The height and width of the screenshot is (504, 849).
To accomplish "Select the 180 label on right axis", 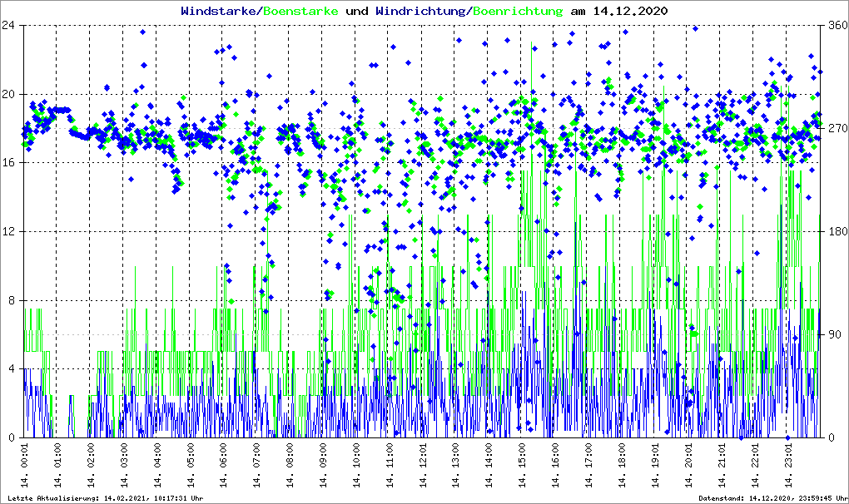I will pyautogui.click(x=836, y=231).
